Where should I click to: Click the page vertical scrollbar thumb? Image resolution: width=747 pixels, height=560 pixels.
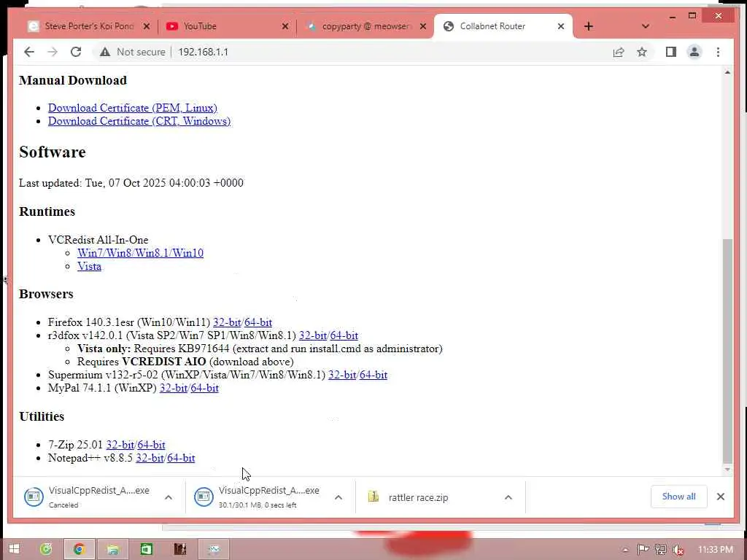(x=727, y=350)
